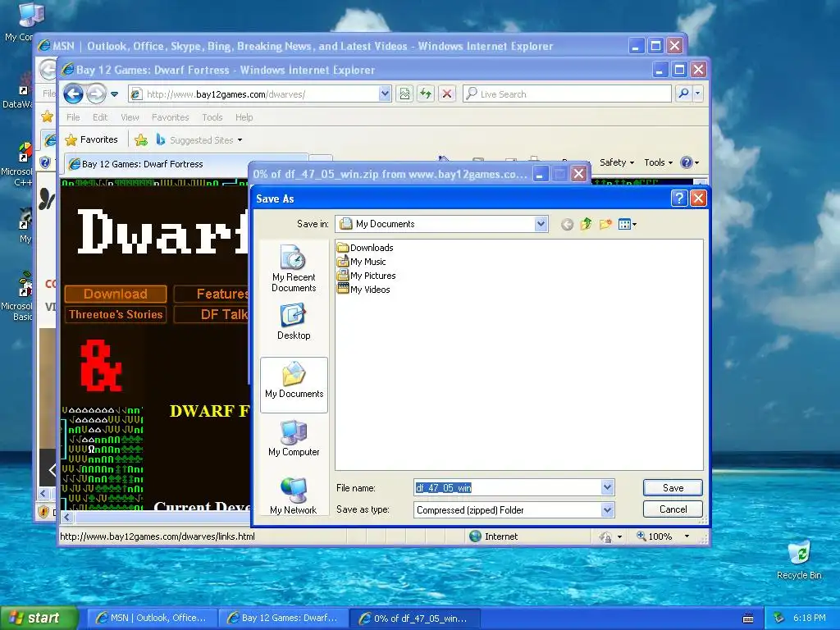Open View Menu icon in Save As dialog
840x630 pixels.
627,225
